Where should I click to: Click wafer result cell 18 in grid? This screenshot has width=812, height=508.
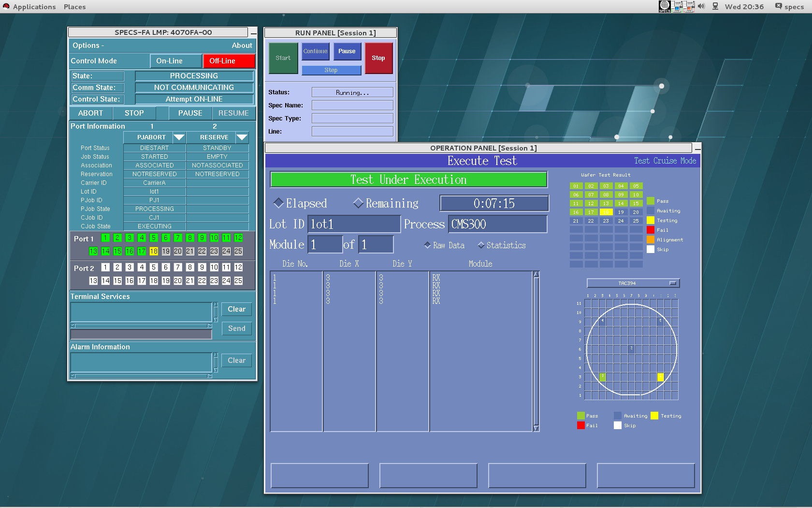[606, 212]
